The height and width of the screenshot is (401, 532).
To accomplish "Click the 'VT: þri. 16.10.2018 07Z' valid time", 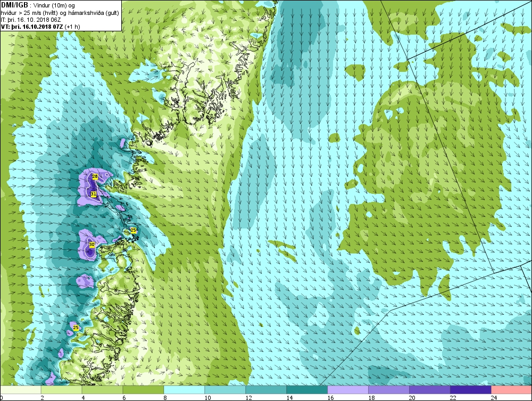I will (x=31, y=27).
